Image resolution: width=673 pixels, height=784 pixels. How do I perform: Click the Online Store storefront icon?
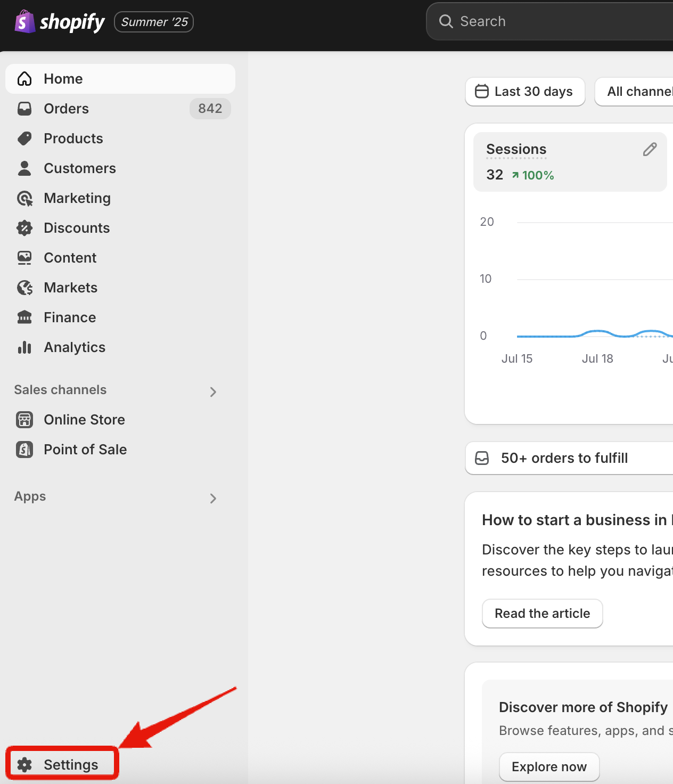24,420
